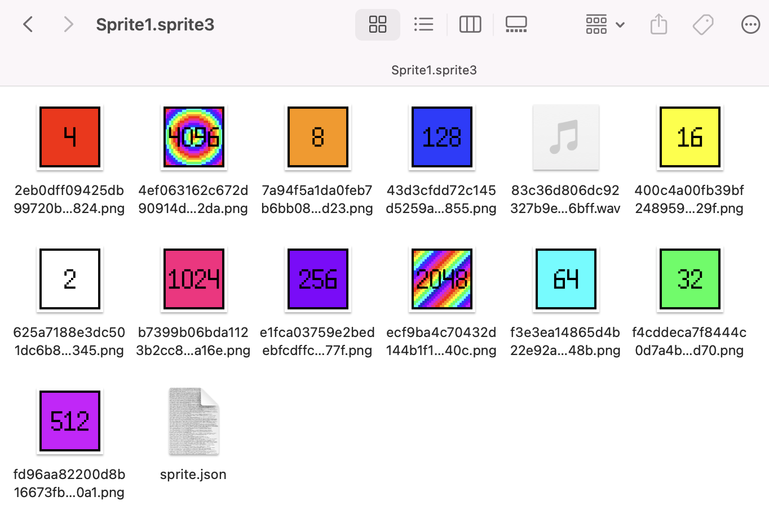Image resolution: width=769 pixels, height=532 pixels.
Task: Select the sprite.json document icon
Action: pyautogui.click(x=194, y=421)
